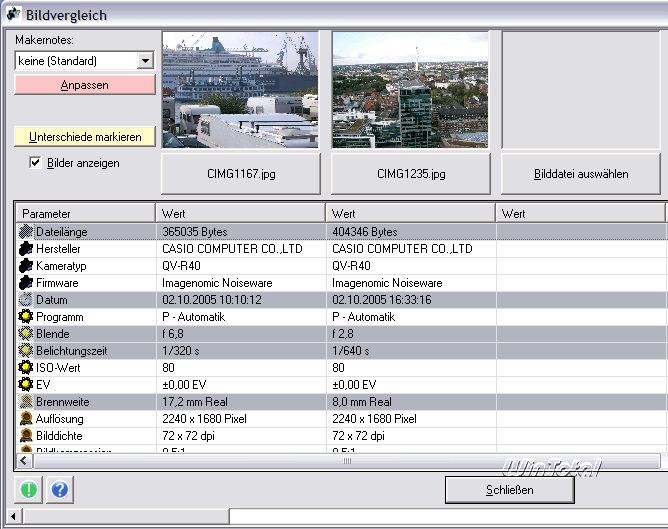Click the icon next to Blende
Viewport: 668px width, 529px height.
click(26, 334)
